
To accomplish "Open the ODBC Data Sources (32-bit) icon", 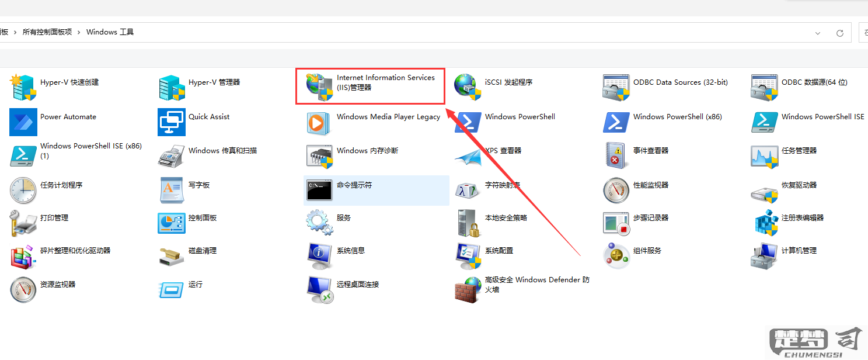I will [616, 88].
